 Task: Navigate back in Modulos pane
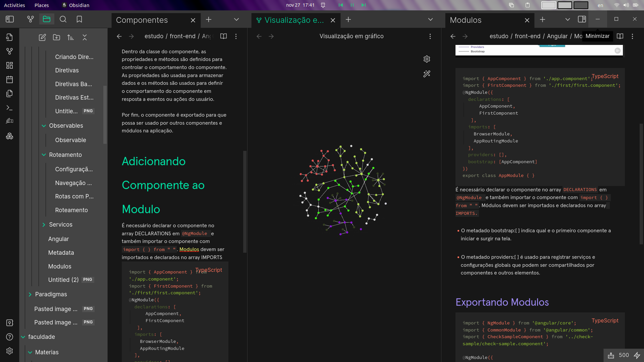pos(453,36)
